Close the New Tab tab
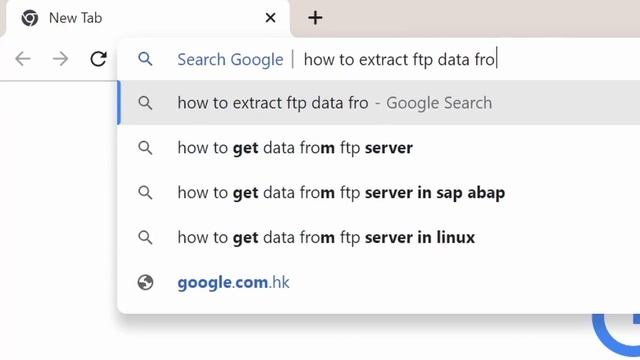The width and height of the screenshot is (640, 360). 270,18
